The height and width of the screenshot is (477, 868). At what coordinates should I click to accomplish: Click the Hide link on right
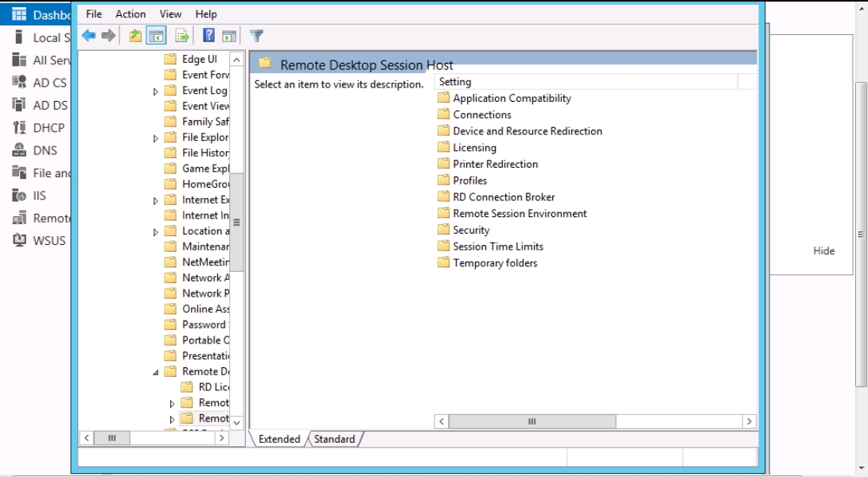823,250
